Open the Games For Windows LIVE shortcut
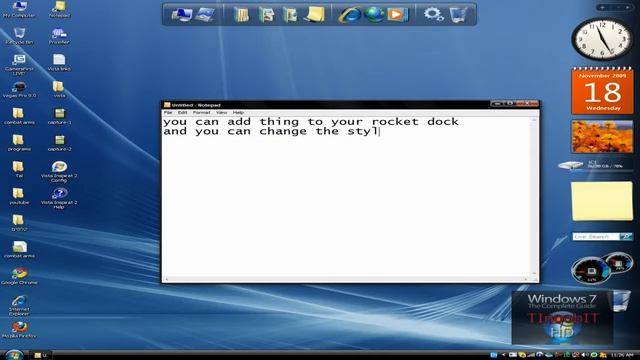Viewport: 640px width, 360px height. coord(19,64)
